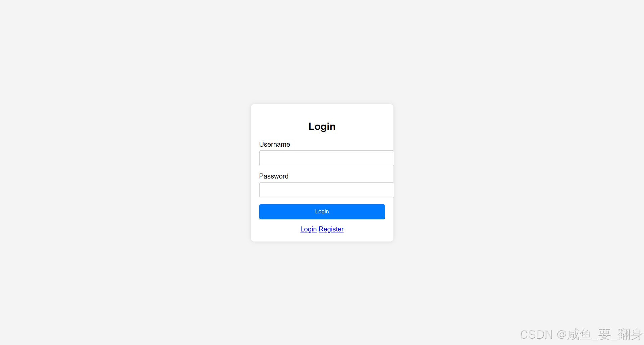Screen dimensions: 644x345
Task: Click the word Login inside blue button
Action: (x=322, y=212)
